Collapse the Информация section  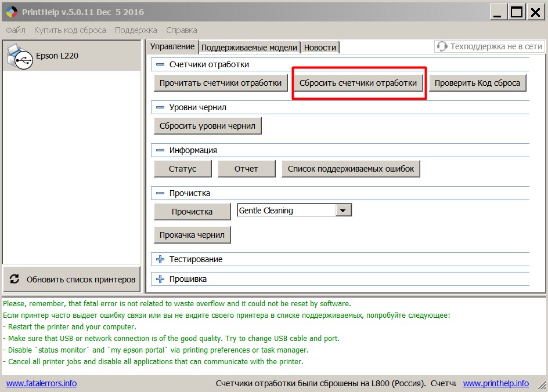(160, 150)
